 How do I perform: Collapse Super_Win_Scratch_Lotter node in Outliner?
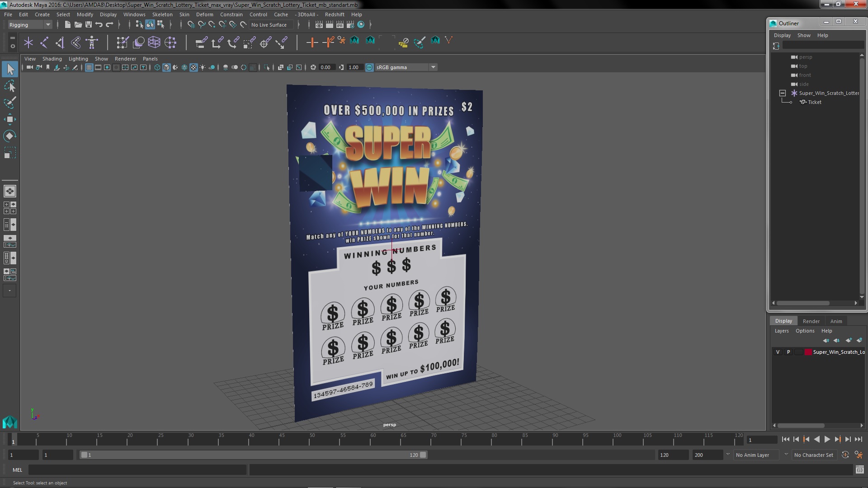[x=783, y=93]
